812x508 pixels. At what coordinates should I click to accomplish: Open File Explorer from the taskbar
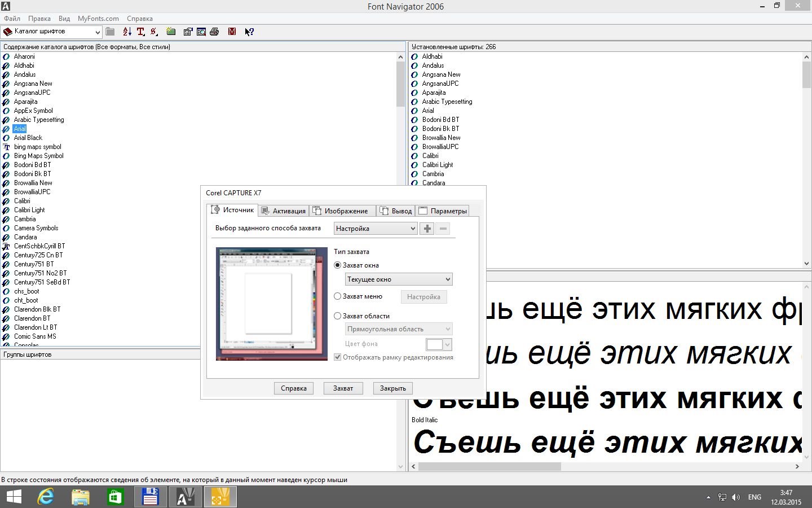81,497
